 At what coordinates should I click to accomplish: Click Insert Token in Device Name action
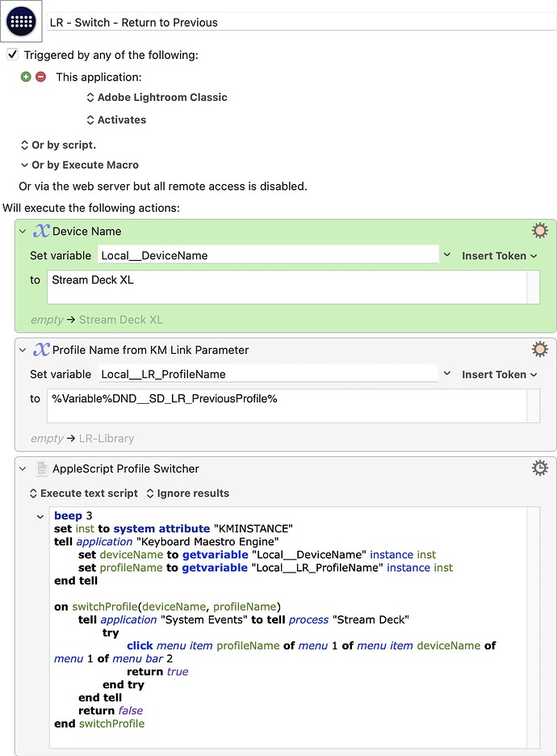[x=499, y=256]
